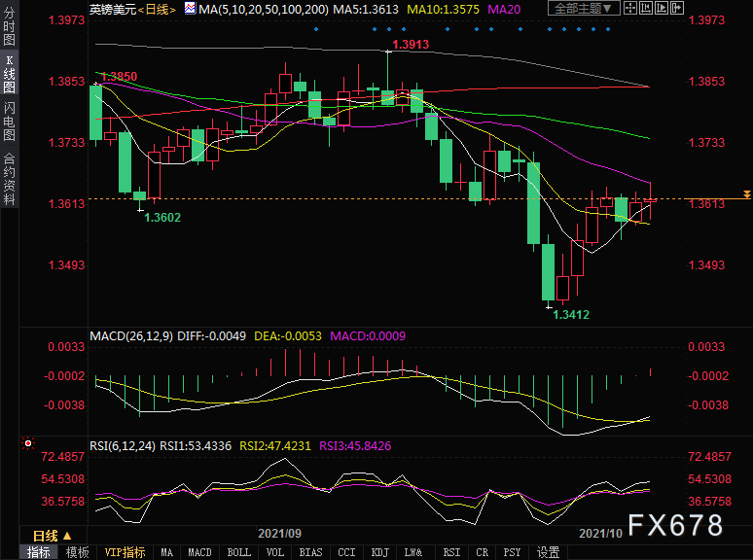753x560 pixels.
Task: Click the MA(5,10,20,50,100,200) parameters label
Action: coord(264,9)
